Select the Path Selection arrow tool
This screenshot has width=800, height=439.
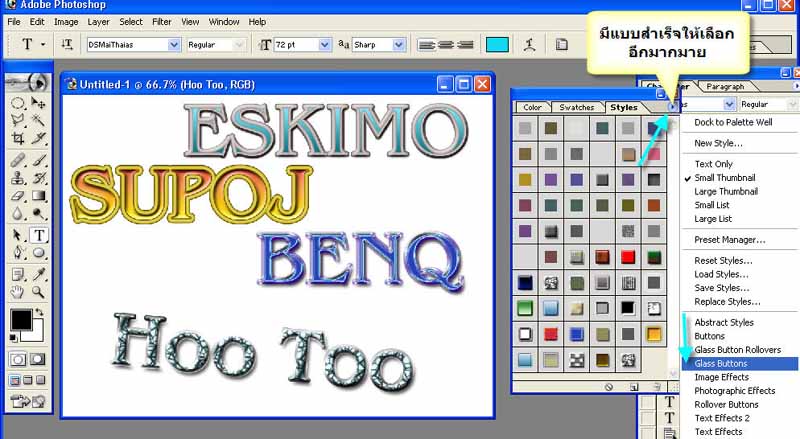(18, 235)
